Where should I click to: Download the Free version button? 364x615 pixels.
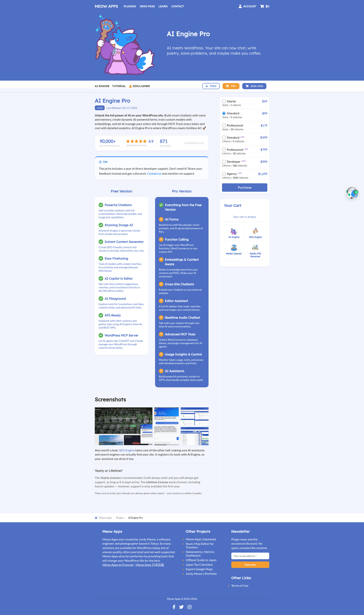coord(211,86)
